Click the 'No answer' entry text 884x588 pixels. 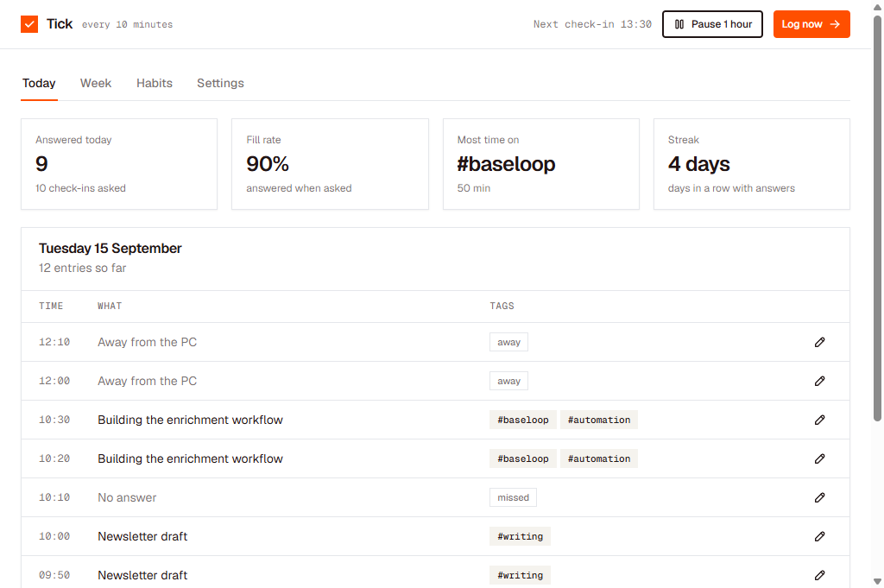[x=127, y=498]
